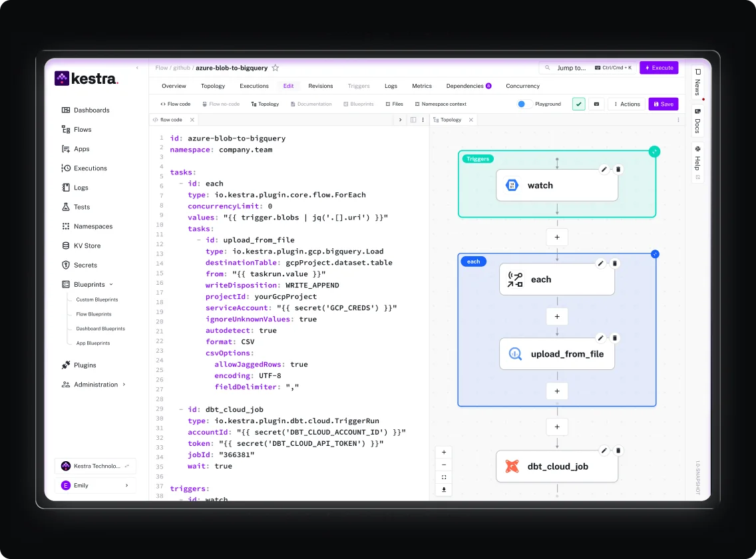The image size is (756, 559).
Task: Expand the Administration menu
Action: pyautogui.click(x=93, y=385)
